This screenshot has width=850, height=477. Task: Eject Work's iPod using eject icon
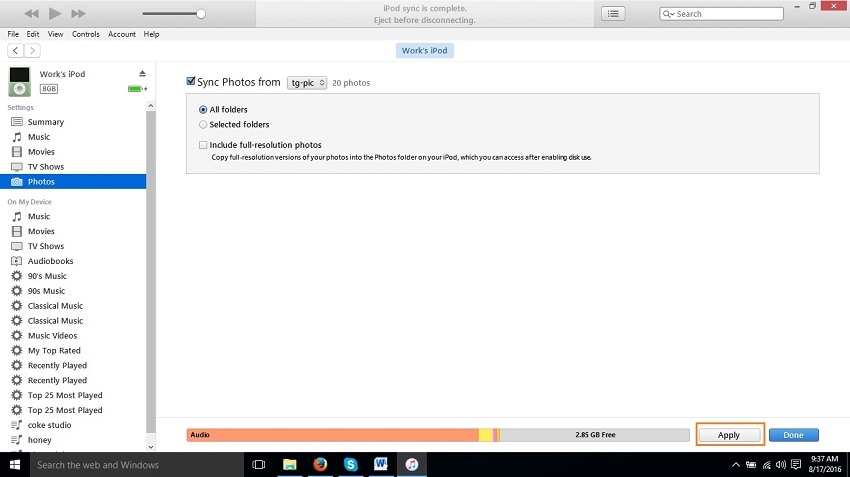(142, 74)
